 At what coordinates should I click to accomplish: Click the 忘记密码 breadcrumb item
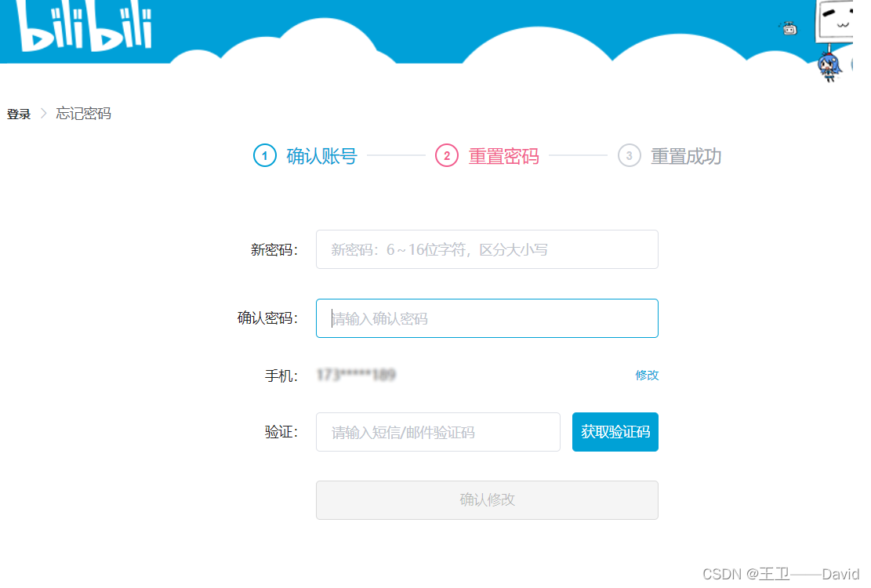click(x=85, y=114)
